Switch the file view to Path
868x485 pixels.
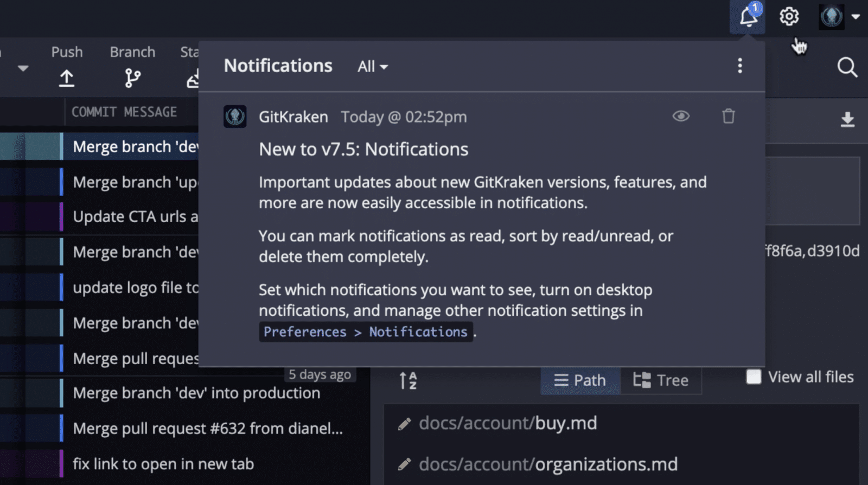tap(580, 380)
